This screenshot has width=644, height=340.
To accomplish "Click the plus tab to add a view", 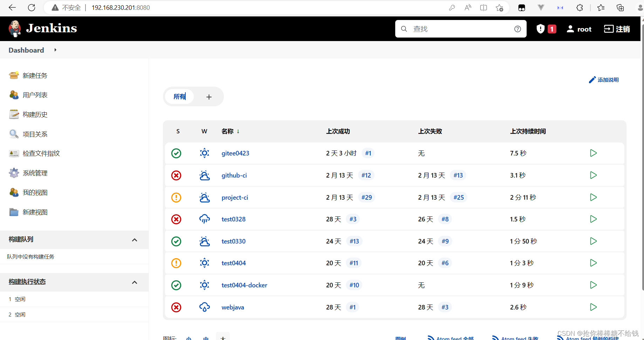I will pyautogui.click(x=209, y=96).
